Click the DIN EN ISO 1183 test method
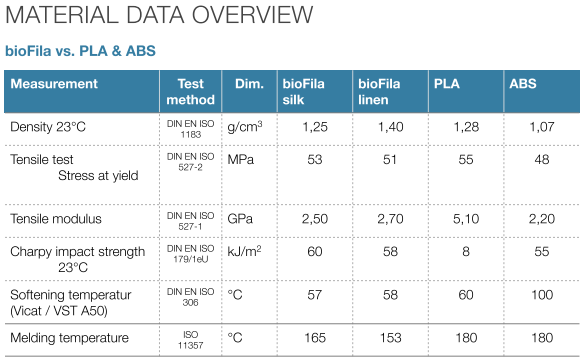583x362 pixels. (x=190, y=129)
